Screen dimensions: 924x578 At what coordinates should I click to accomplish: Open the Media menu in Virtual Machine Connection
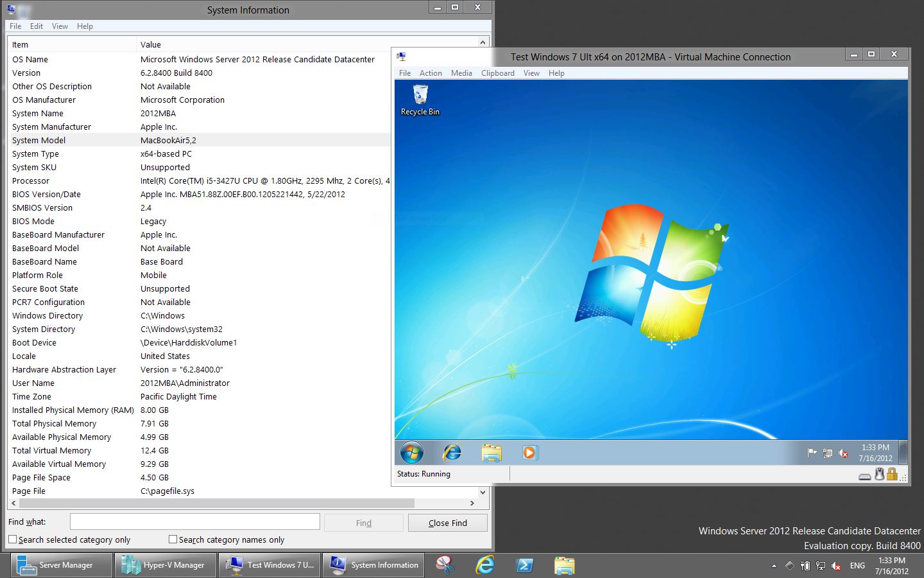pos(461,73)
